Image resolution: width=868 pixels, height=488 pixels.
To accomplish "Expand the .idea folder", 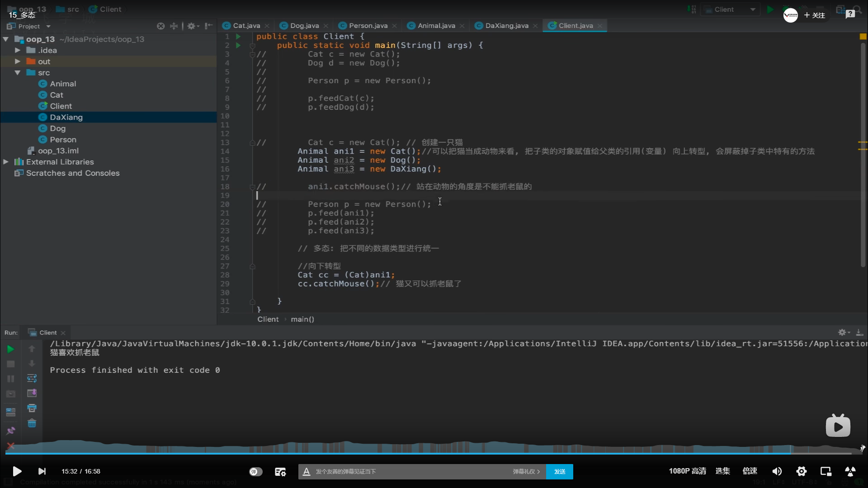I will click(17, 50).
